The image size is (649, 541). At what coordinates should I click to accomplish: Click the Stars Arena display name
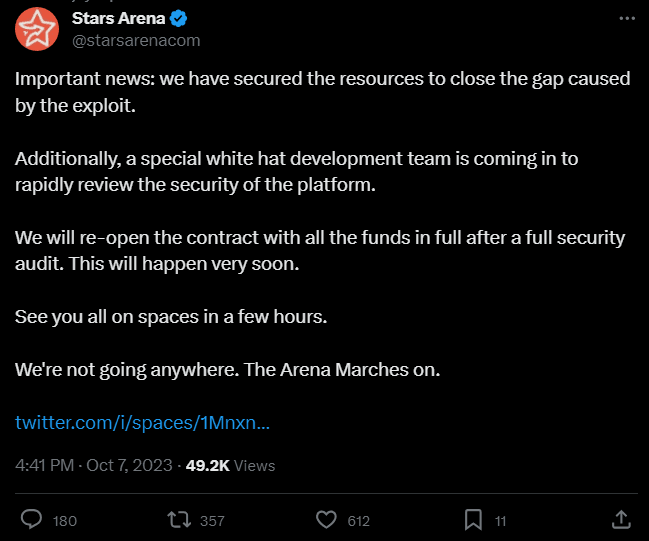coord(118,18)
